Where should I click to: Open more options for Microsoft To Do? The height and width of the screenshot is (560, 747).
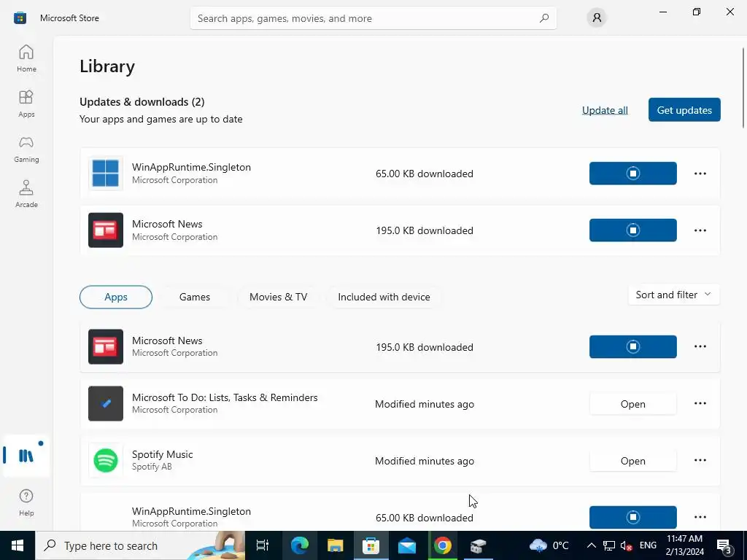pyautogui.click(x=700, y=403)
